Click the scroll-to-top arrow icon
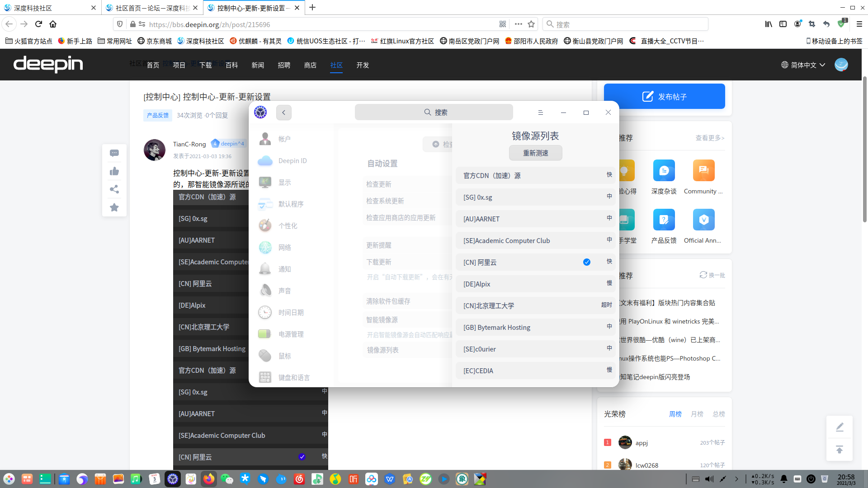This screenshot has width=868, height=488. coord(840,450)
